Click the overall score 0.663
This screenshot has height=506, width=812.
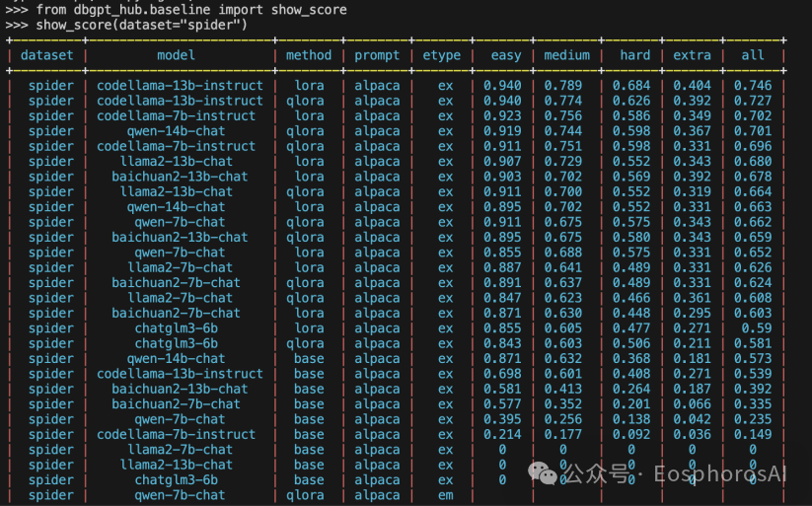coord(753,207)
